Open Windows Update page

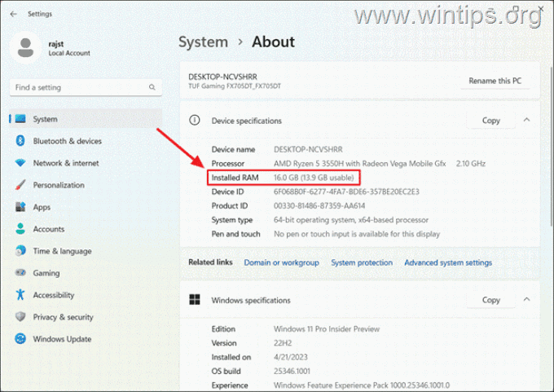click(x=86, y=339)
